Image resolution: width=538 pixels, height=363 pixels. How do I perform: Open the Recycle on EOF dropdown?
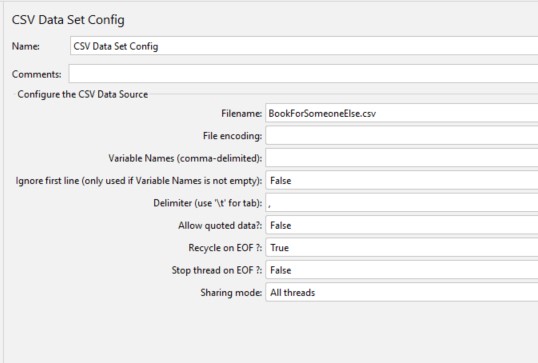click(402, 247)
